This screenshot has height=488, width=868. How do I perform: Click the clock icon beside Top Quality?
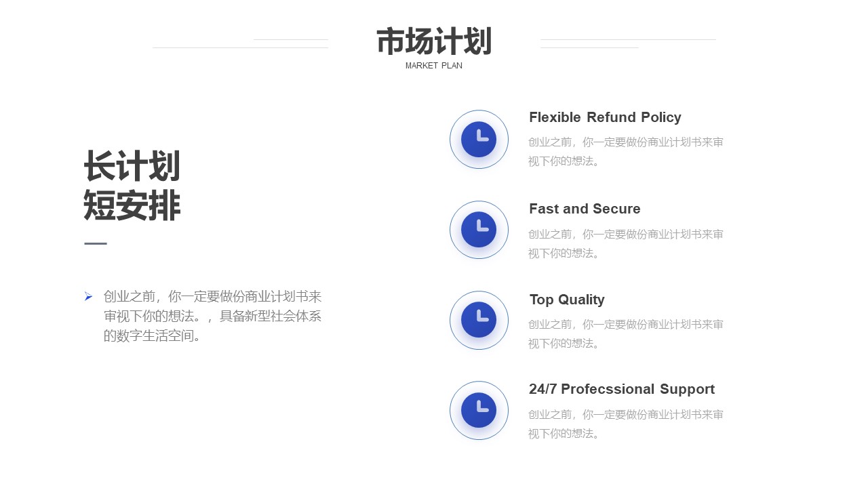(x=479, y=320)
